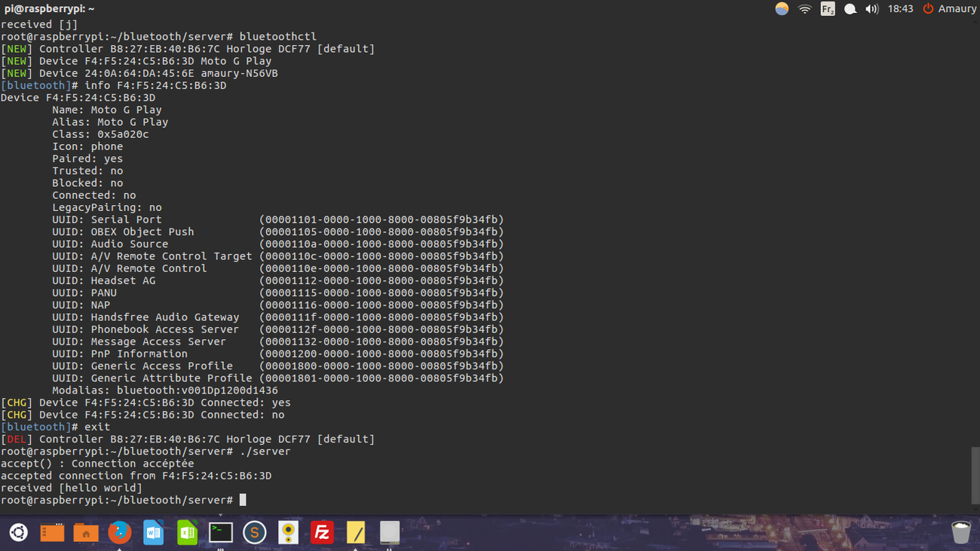Open the FileZilla application
Viewport: 980px width, 551px height.
pyautogui.click(x=322, y=532)
